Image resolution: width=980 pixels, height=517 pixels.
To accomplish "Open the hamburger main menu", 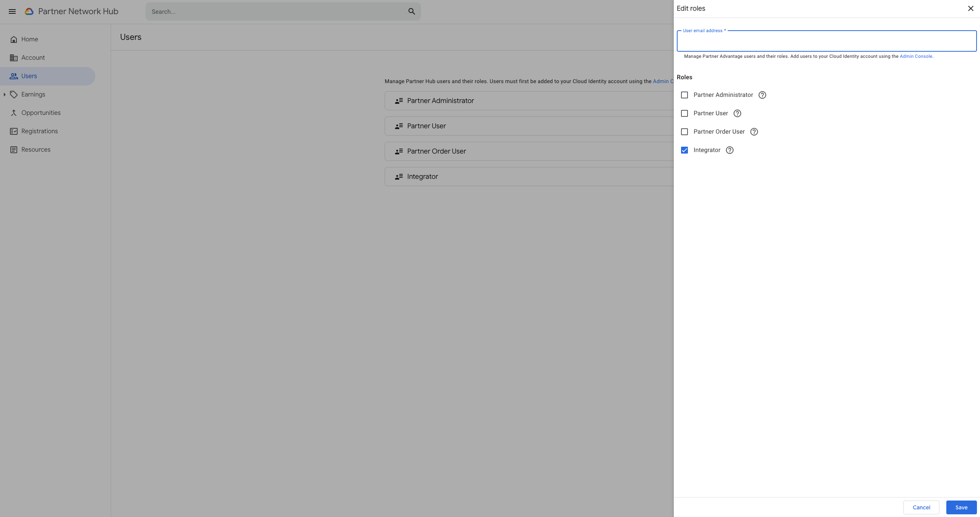I will tap(12, 11).
